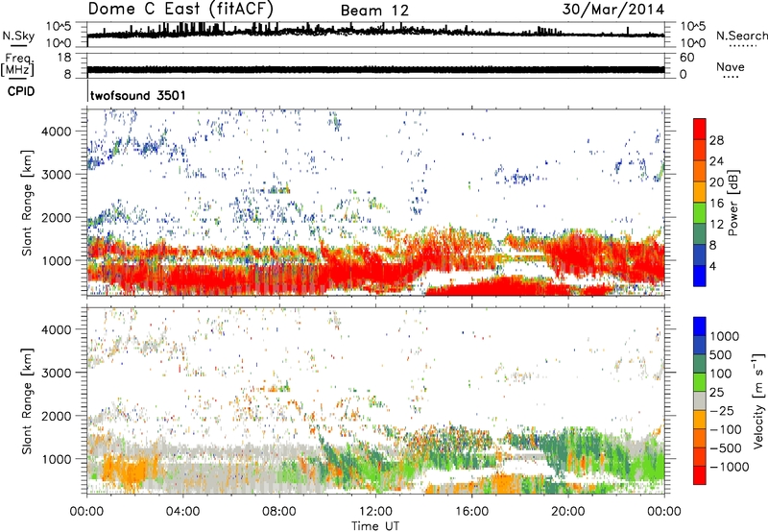Viewport: 768px width, 532px height.
Task: Click the '12:00' time axis label
Action: (375, 512)
